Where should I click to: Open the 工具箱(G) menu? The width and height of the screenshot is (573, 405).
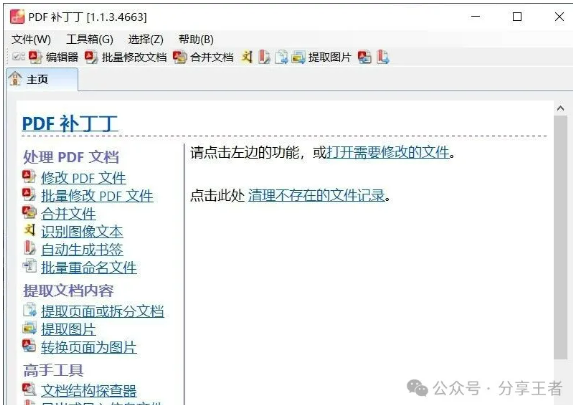(90, 39)
